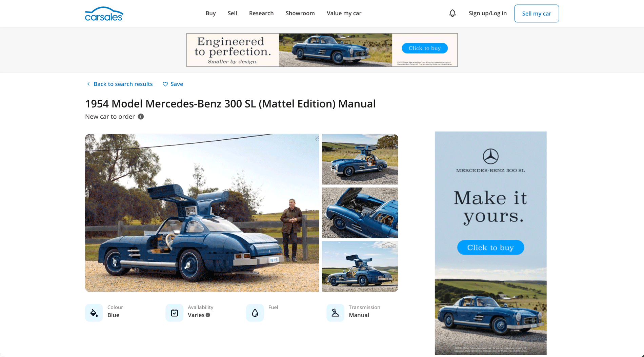Open the Buy menu
The image size is (644, 357).
pos(210,13)
